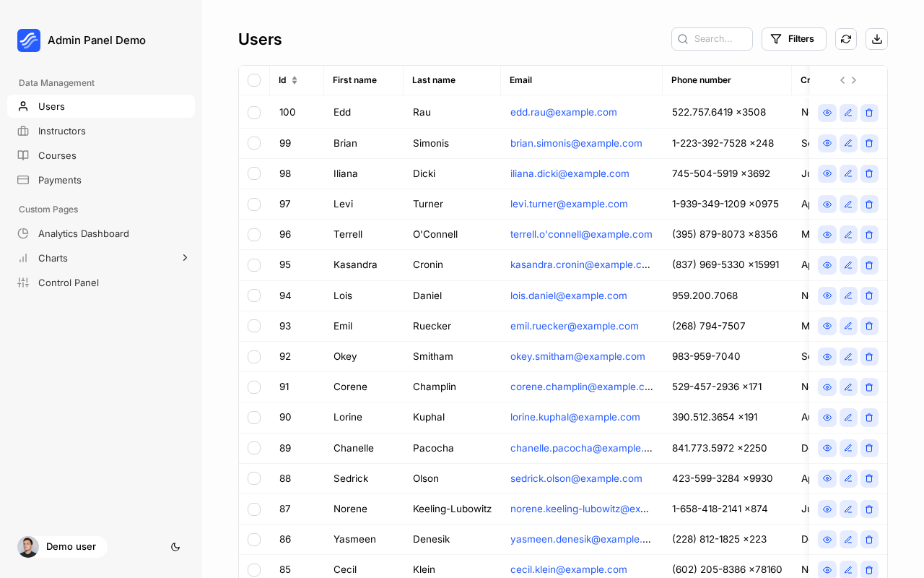The height and width of the screenshot is (578, 924).
Task: Delete user Lois Daniel row
Action: (x=869, y=296)
